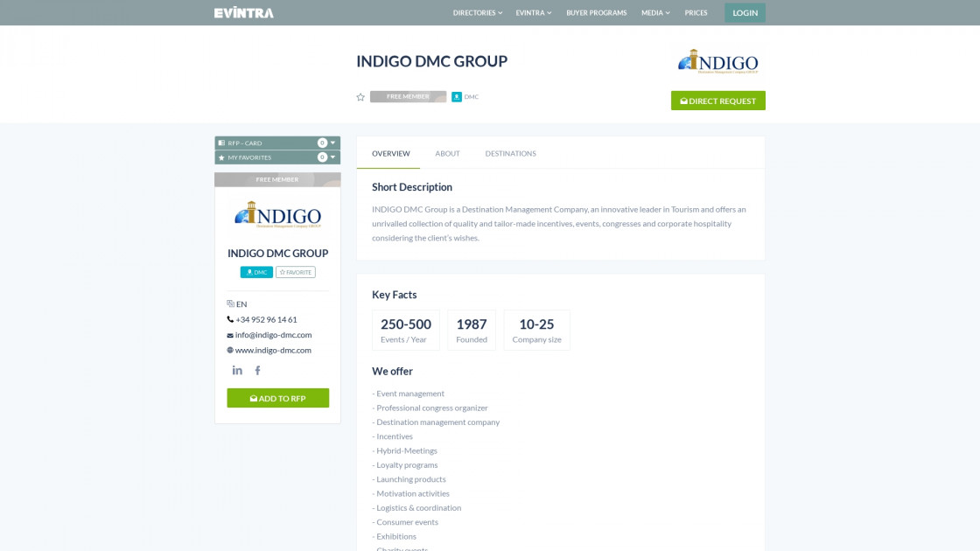This screenshot has height=551, width=980.
Task: Select the LinkedIn icon in the sidebar
Action: pos(237,370)
